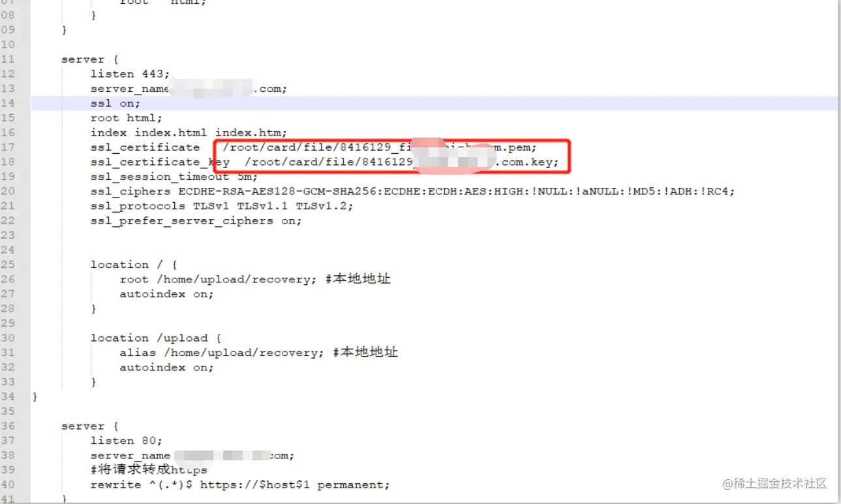Click closing brace on line 28
This screenshot has width=841, height=504.
point(94,308)
